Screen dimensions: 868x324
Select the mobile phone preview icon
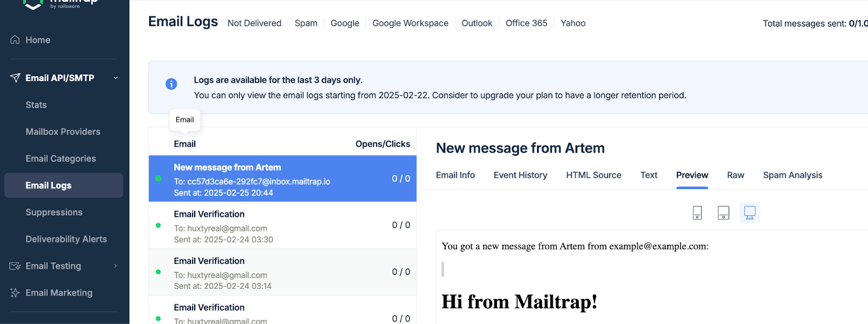tap(697, 213)
